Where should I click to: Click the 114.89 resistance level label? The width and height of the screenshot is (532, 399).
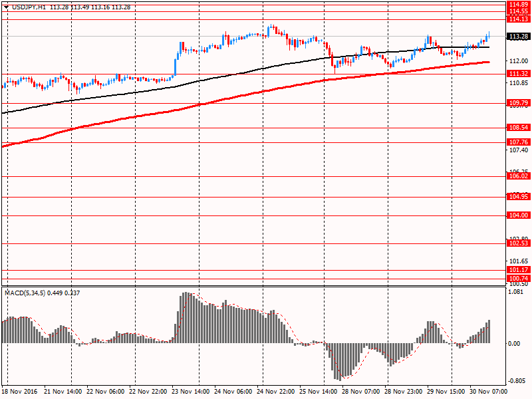pos(518,4)
